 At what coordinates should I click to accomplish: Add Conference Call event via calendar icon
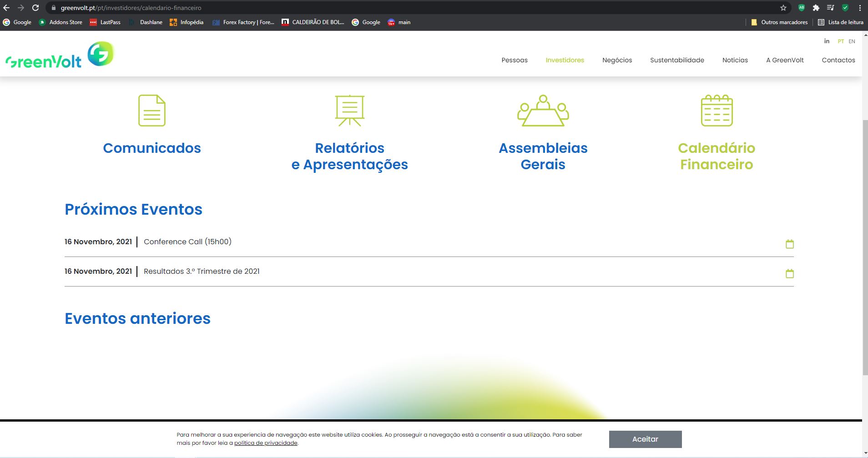click(x=789, y=244)
